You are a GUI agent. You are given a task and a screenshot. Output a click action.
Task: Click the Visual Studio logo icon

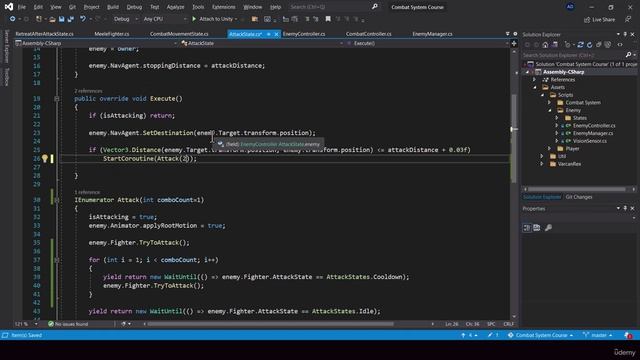pyautogui.click(x=9, y=7)
